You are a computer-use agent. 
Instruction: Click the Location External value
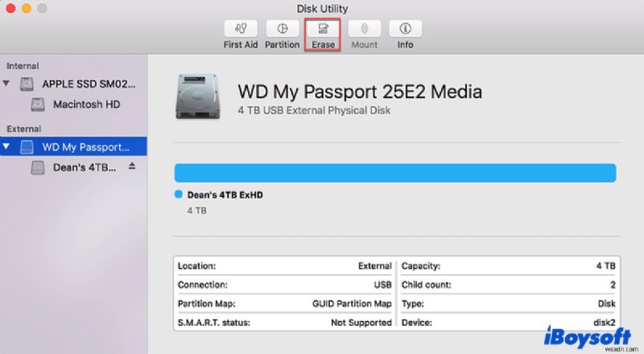374,266
